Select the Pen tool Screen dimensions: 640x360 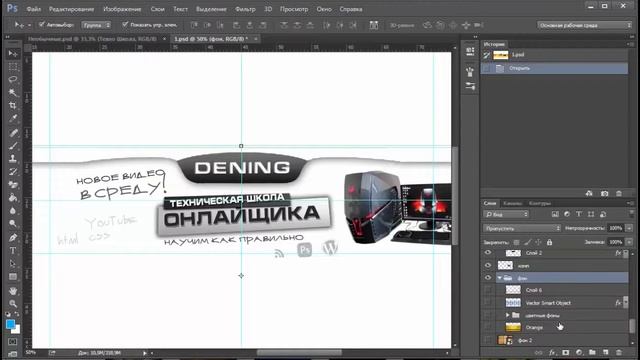click(x=13, y=238)
